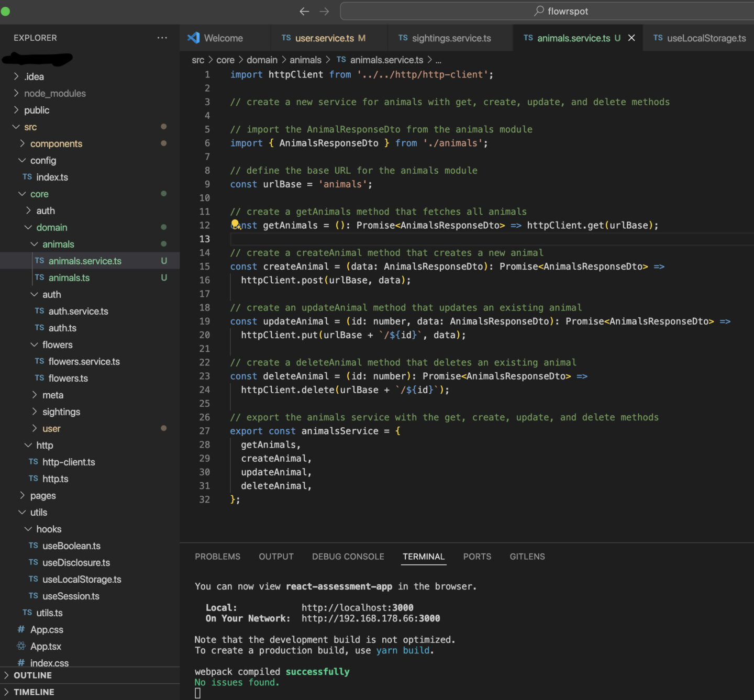Open the DEBUG CONSOLE panel
This screenshot has width=754, height=700.
(x=348, y=557)
